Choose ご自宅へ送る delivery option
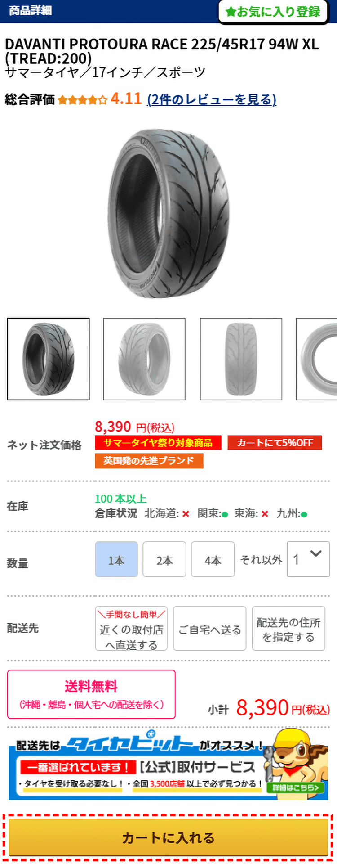 210,628
